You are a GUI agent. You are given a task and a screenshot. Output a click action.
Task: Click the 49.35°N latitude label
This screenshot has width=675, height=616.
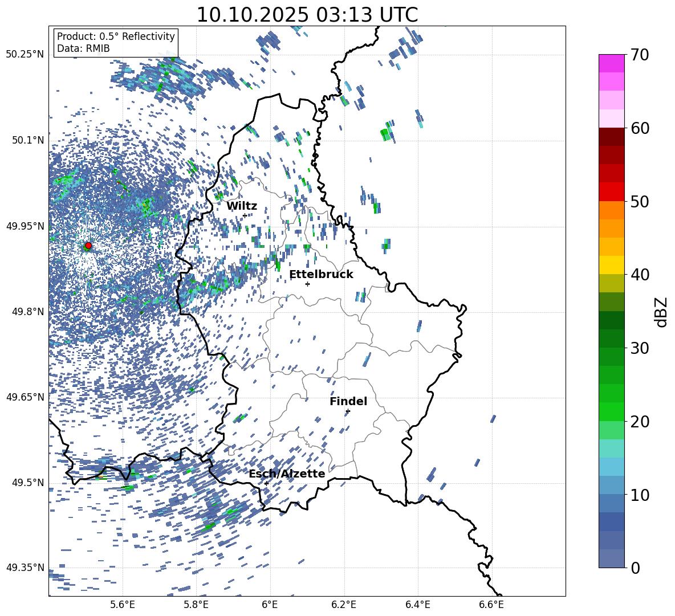tap(25, 568)
